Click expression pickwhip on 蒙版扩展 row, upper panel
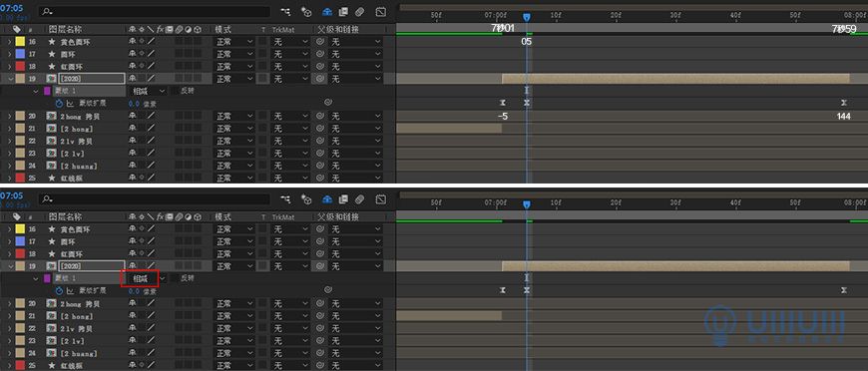The height and width of the screenshot is (371, 868). pos(327,102)
